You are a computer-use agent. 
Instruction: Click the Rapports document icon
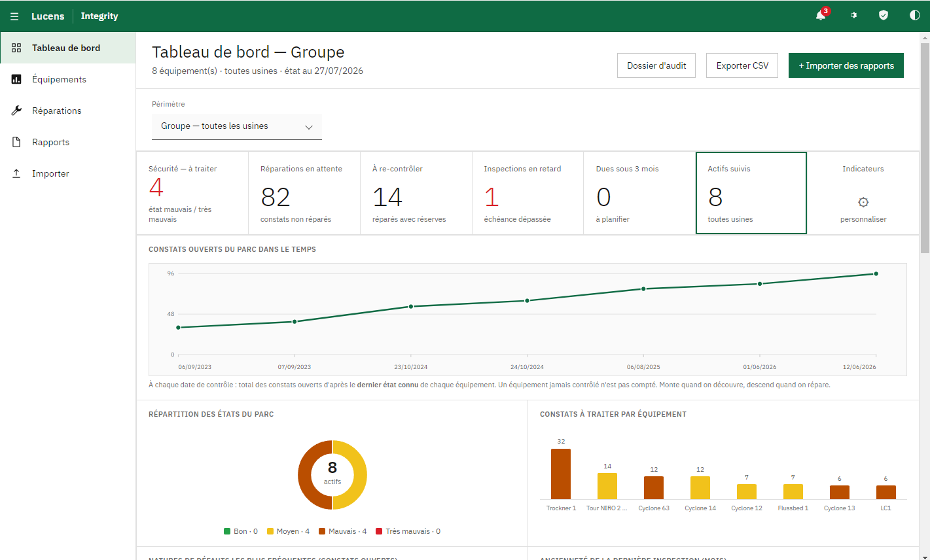[16, 142]
